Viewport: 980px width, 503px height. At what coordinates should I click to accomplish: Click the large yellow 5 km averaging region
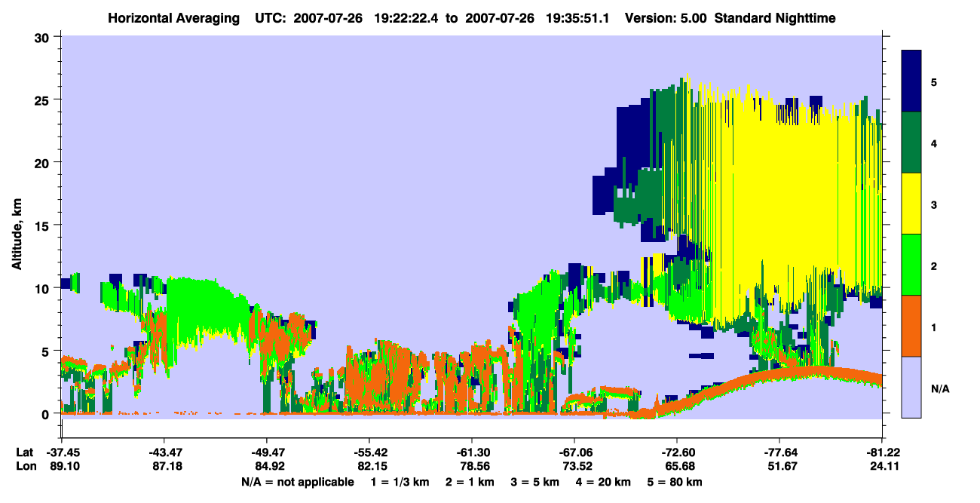coord(792,196)
